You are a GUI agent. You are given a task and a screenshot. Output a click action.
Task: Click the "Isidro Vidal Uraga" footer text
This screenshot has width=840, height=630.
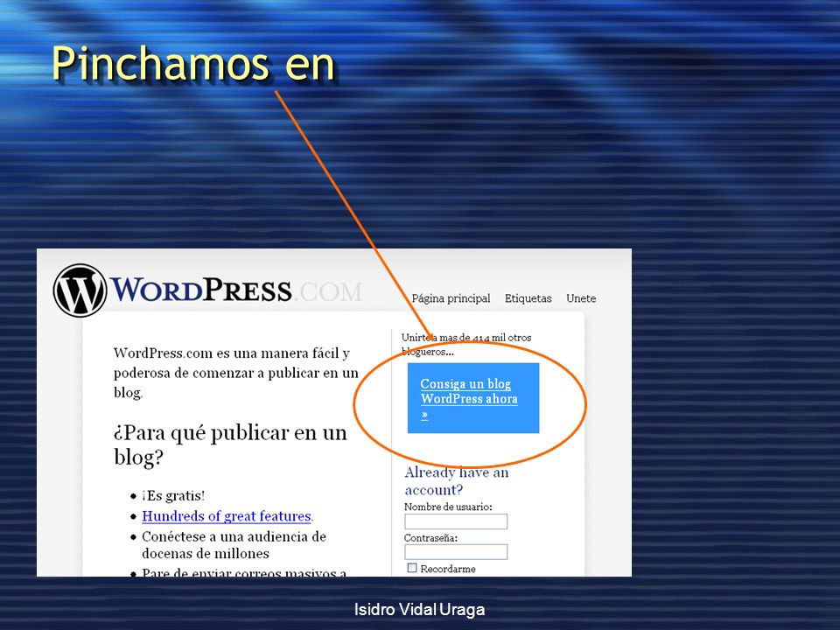(x=419, y=609)
